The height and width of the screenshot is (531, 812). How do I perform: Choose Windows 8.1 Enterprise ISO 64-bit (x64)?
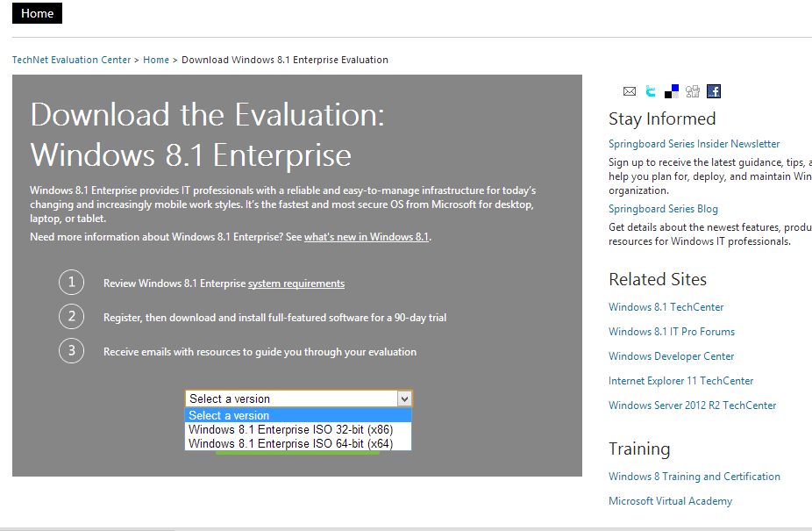[x=298, y=443]
